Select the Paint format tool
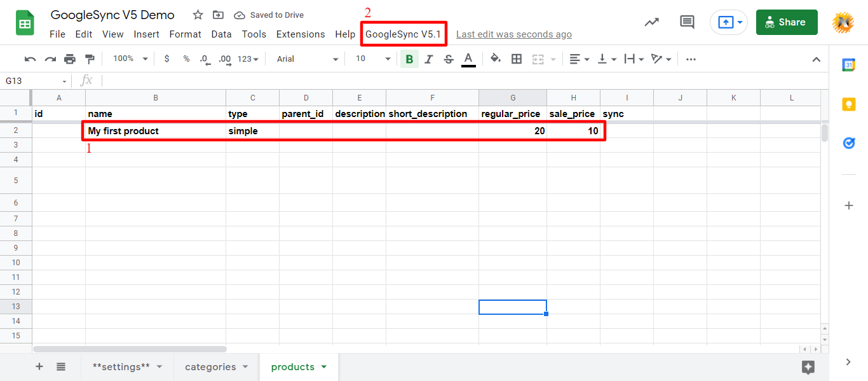 tap(90, 59)
